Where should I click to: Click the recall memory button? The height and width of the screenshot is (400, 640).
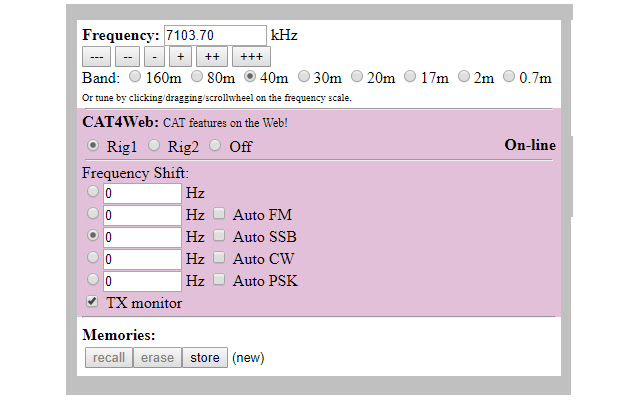(109, 358)
